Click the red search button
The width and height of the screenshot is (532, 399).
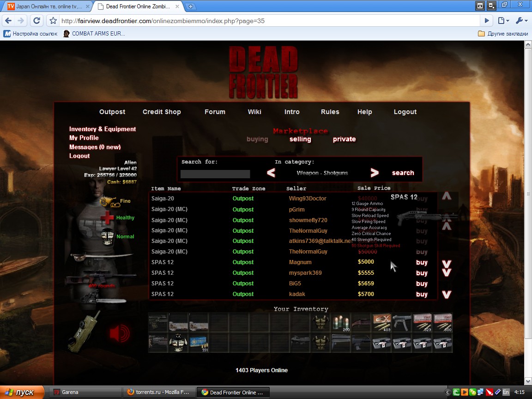coord(403,173)
